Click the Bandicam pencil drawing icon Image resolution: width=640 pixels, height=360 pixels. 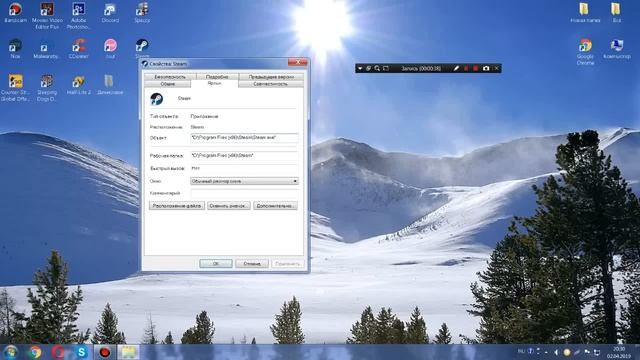tap(456, 69)
